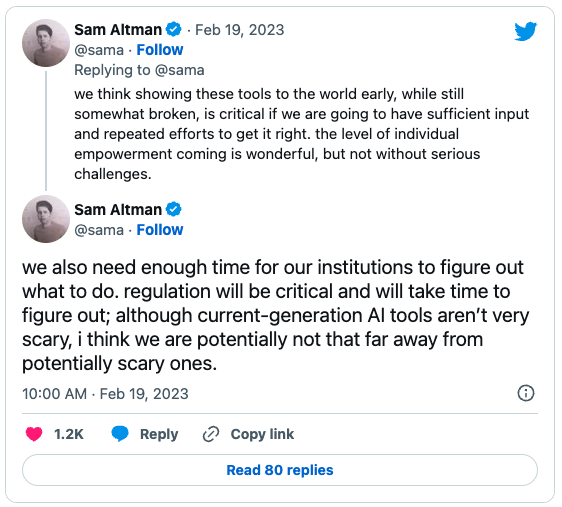Click the Sam Altman name in the parent tweet
This screenshot has height=507, width=562.
118,30
